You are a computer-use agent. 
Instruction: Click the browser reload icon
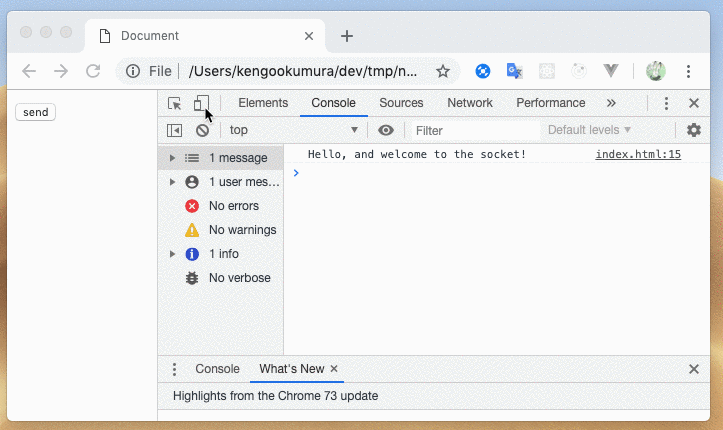tap(93, 71)
